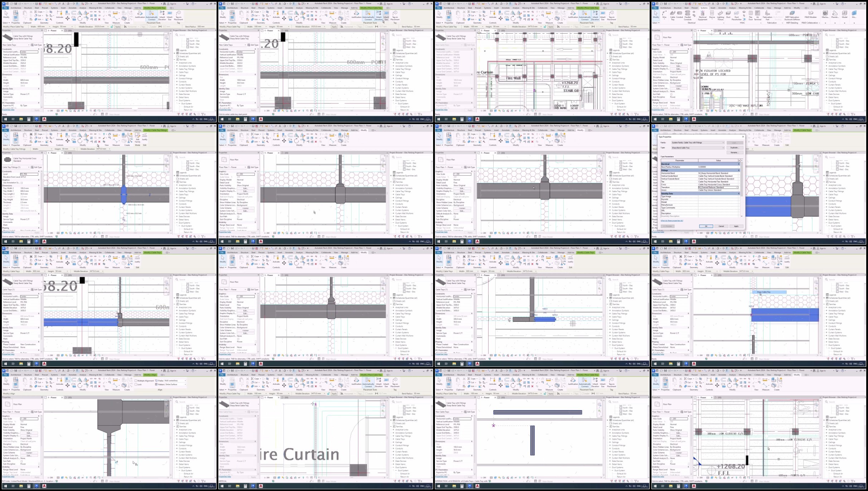Image resolution: width=868 pixels, height=491 pixels.
Task: Select the Flex Duct tool
Action: click(x=751, y=15)
